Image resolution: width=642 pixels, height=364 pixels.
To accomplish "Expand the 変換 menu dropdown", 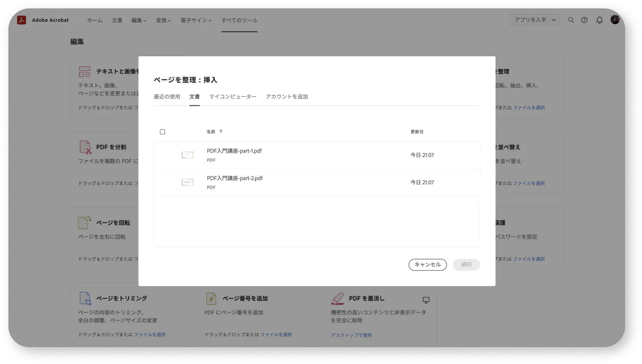I will pos(163,20).
